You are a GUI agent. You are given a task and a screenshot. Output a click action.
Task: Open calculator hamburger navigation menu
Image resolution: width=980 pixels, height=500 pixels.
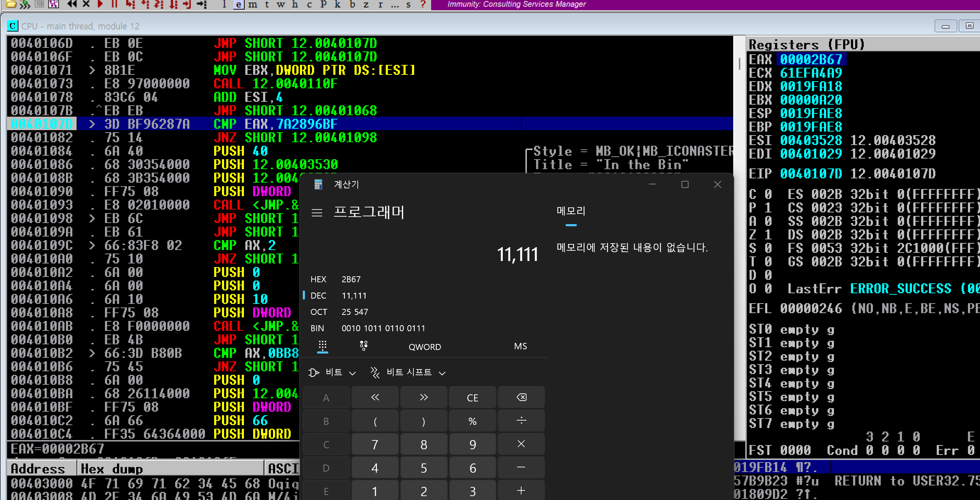click(317, 212)
